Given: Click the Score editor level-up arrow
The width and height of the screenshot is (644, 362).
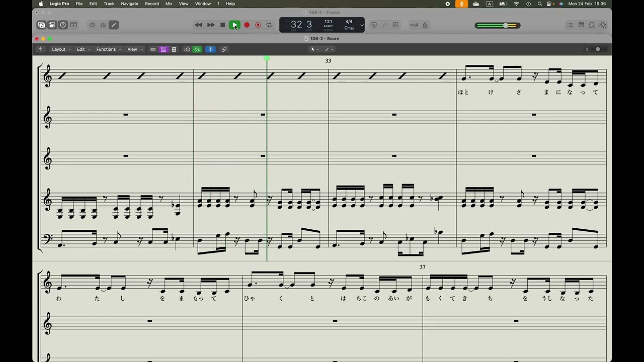Looking at the screenshot, I should click(x=41, y=49).
